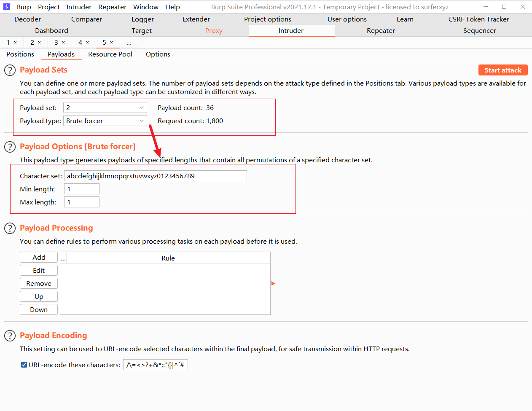532x411 pixels.
Task: Click the Rule column header
Action: pos(168,258)
